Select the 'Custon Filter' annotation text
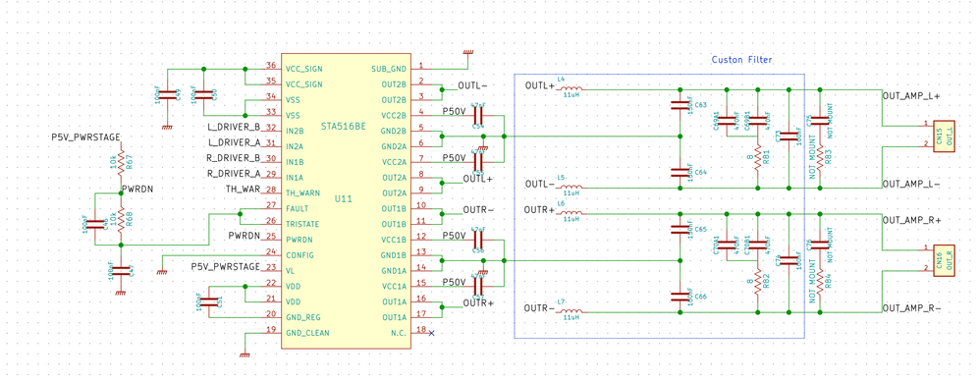This screenshot has height=382, width=980. point(742,60)
